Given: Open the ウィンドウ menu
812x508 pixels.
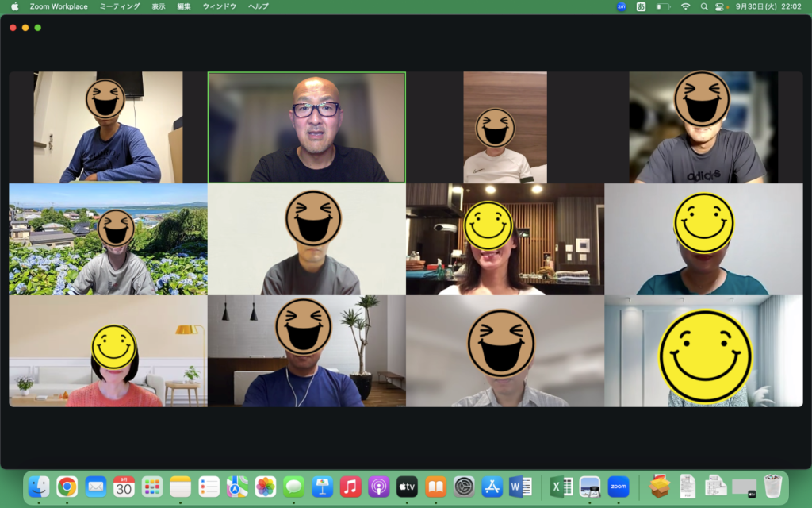Looking at the screenshot, I should click(x=219, y=6).
